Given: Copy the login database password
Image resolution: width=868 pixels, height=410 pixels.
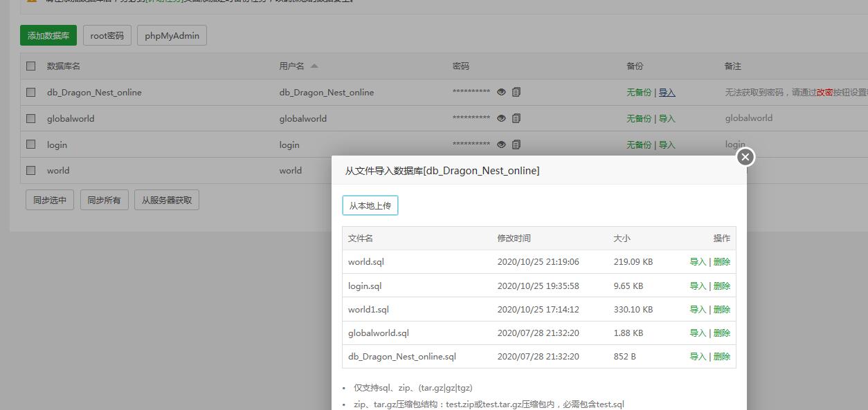Looking at the screenshot, I should [x=516, y=145].
